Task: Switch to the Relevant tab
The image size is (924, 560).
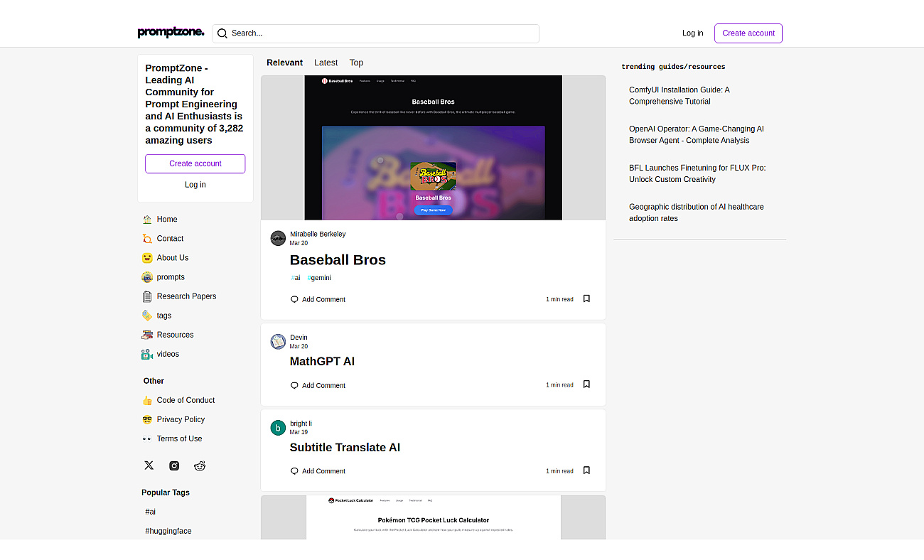Action: pos(285,63)
